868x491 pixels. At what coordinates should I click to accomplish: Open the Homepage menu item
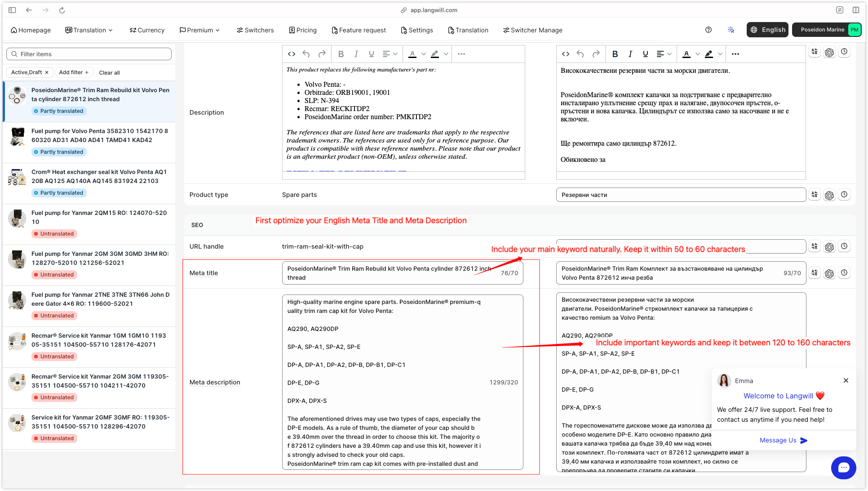31,30
